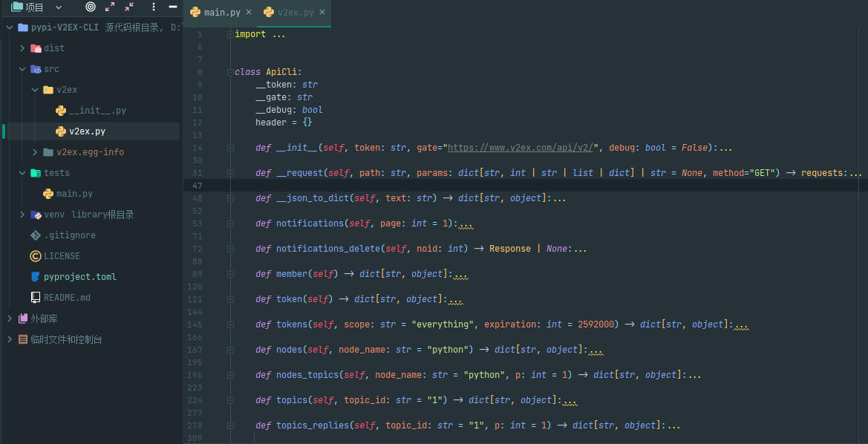The height and width of the screenshot is (444, 868).
Task: Click the v2ex package folder icon
Action: pos(48,90)
